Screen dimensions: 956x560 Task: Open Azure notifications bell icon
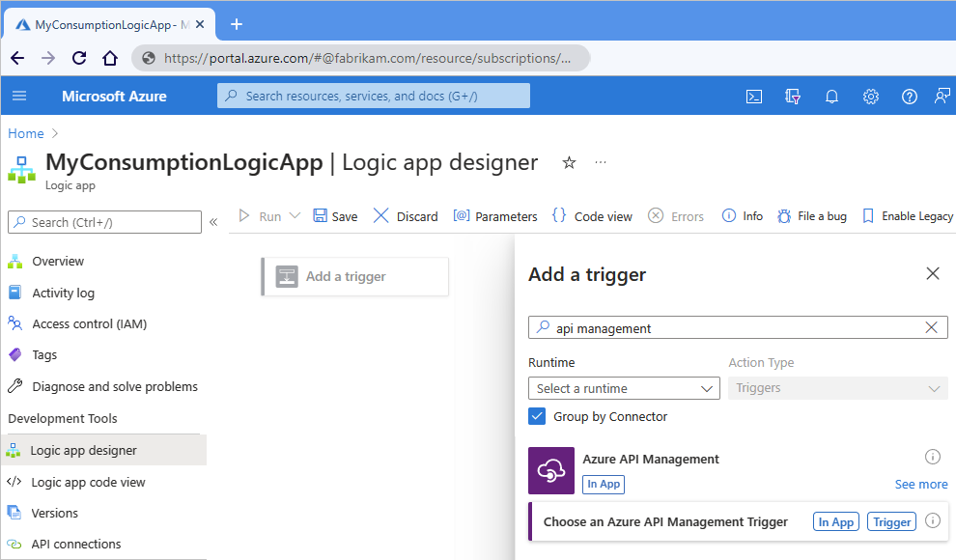click(x=831, y=96)
